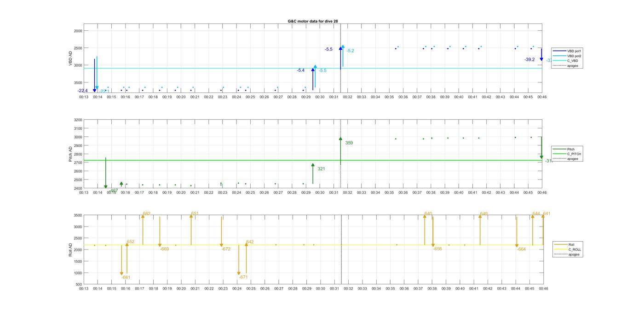Click the 'Roll AD' y-axis label
The height and width of the screenshot is (319, 644).
click(71, 249)
